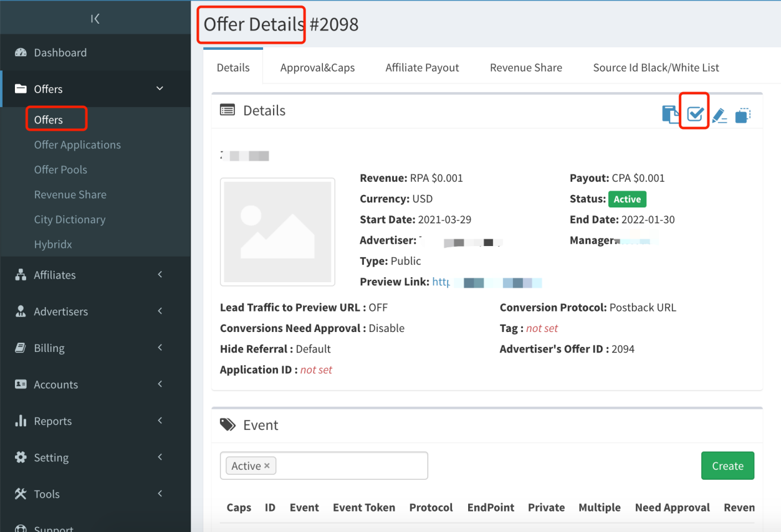781x532 pixels.
Task: Click the Payout value CPA $0.001
Action: pos(638,178)
